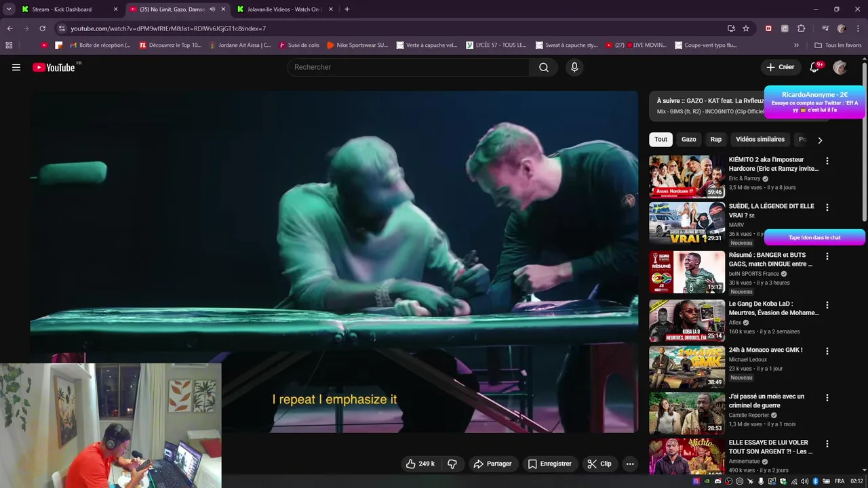Open the network Wi-Fi tray icon

[x=794, y=481]
